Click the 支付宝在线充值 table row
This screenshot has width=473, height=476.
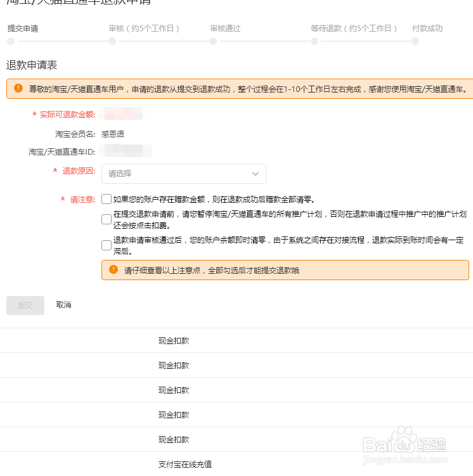[236, 464]
